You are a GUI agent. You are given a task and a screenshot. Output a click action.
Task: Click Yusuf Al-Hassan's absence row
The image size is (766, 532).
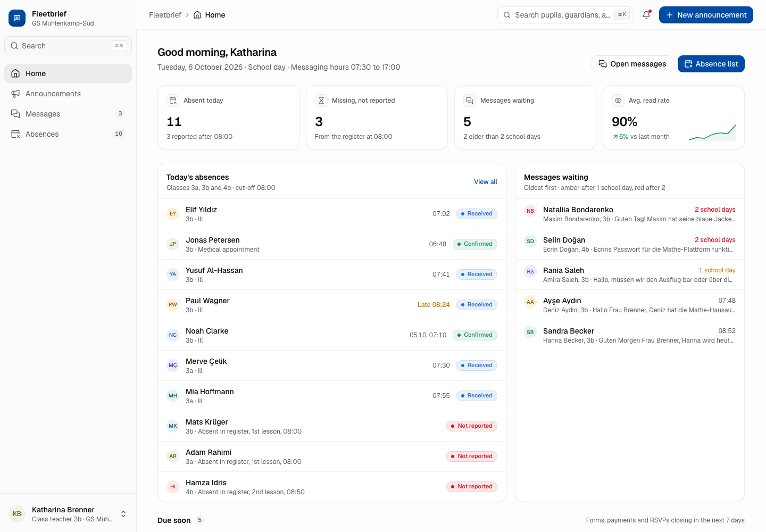pyautogui.click(x=332, y=275)
